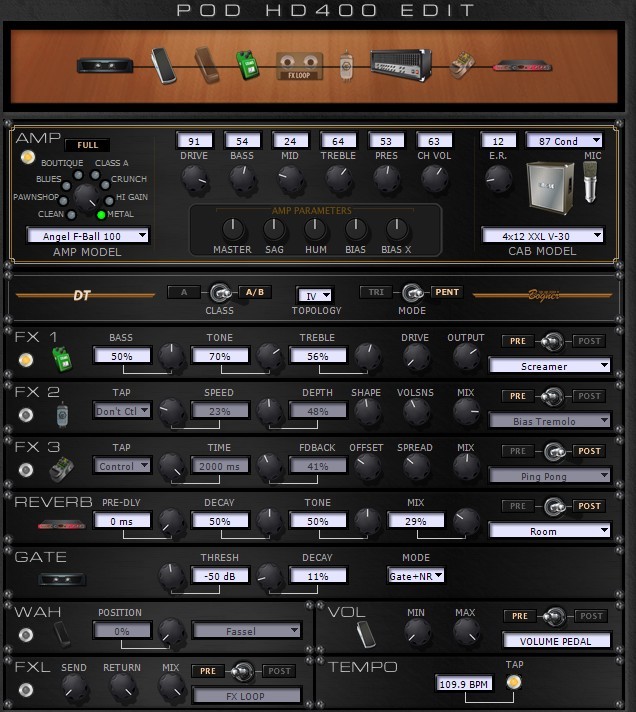This screenshot has height=712, width=636.
Task: Select the amp head in signal chain
Action: (x=400, y=65)
